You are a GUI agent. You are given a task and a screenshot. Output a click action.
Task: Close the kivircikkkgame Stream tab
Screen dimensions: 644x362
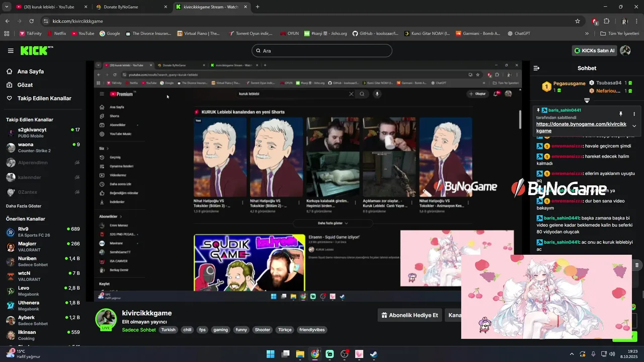pos(245,7)
